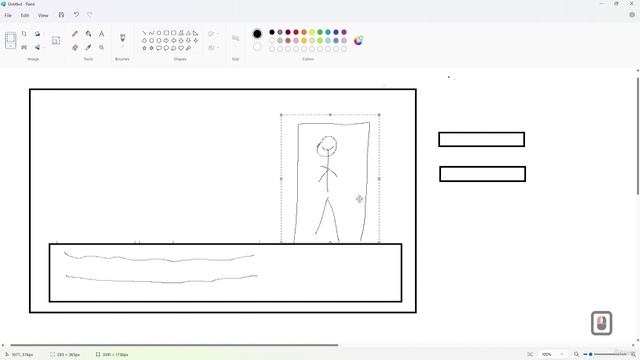Pick the pink color swatch
640x360 pixels.
pos(296,40)
